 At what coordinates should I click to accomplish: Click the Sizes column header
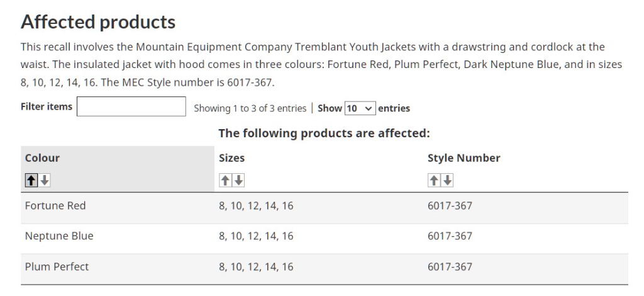[x=231, y=158]
